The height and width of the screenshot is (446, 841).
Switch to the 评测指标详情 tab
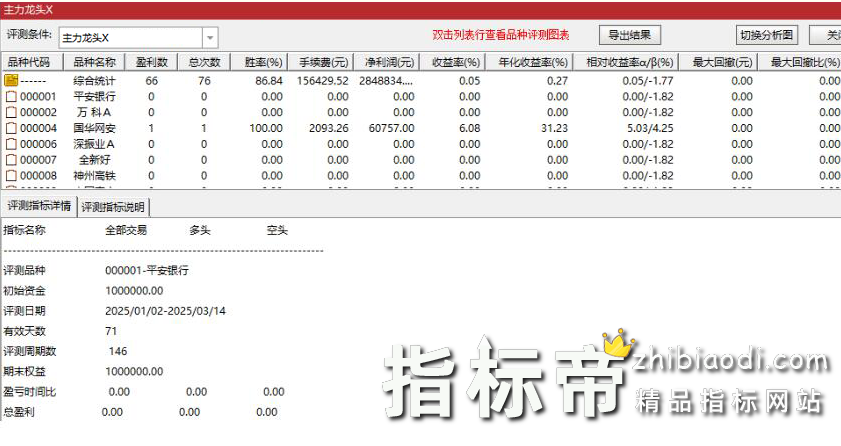coord(39,206)
